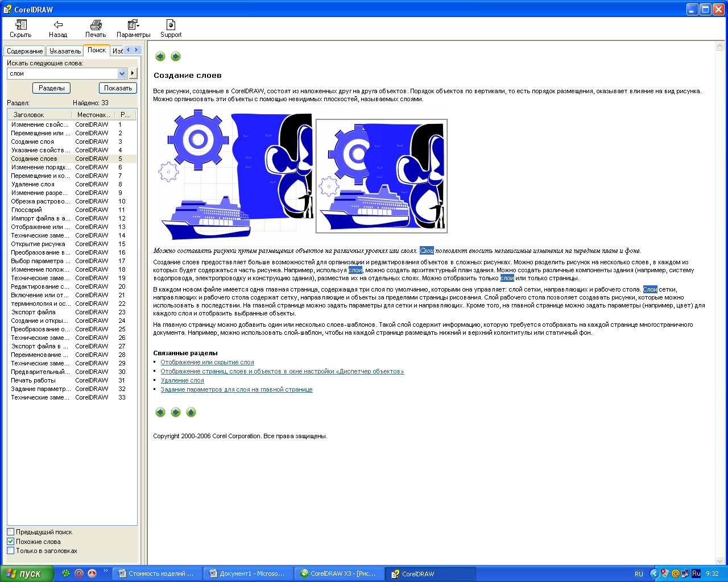The image size is (728, 582).
Task: Click the Разделы button
Action: [52, 88]
